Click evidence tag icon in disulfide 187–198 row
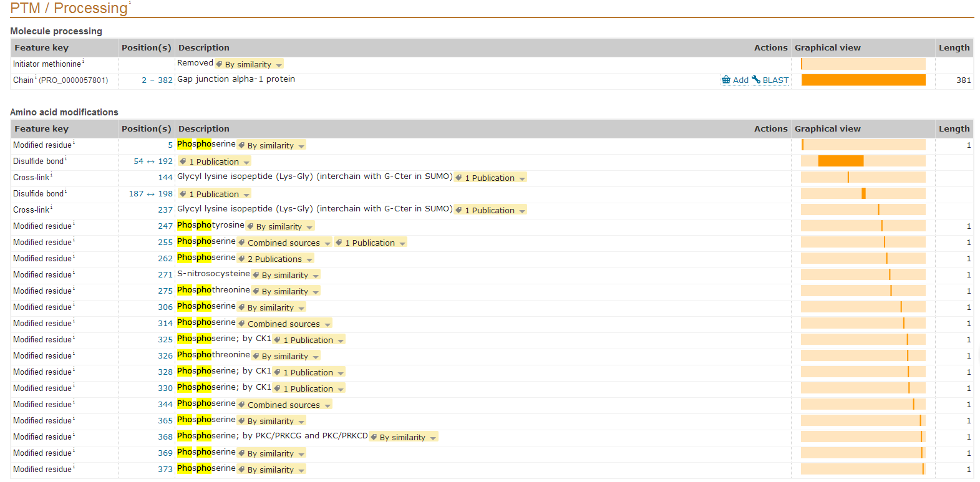This screenshot has height=482, width=980. [183, 194]
